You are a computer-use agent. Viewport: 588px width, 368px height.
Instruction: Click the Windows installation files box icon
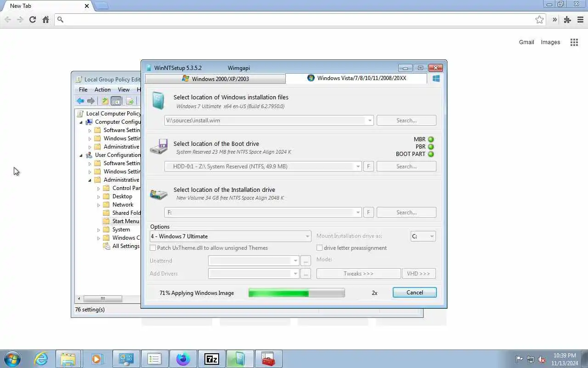tap(158, 101)
